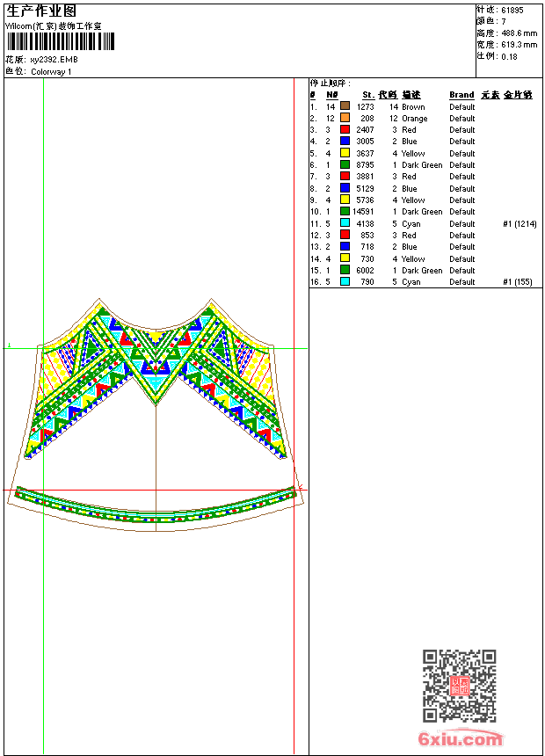
Task: Click the 'Brown' color description
Action: coord(413,107)
